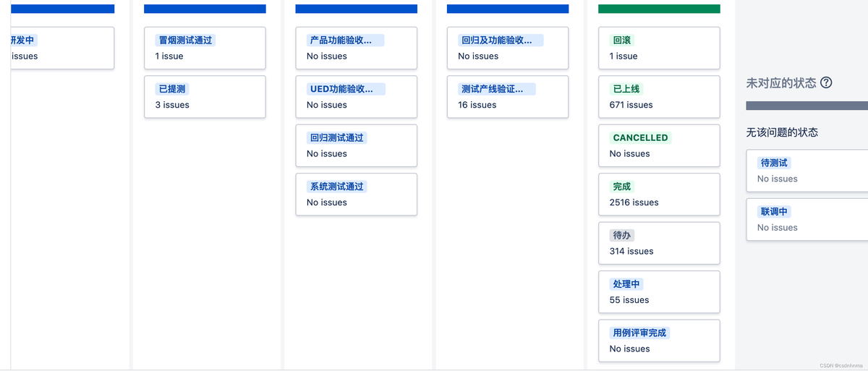868x371 pixels.
Task: Select the 已提测 status card
Action: pos(205,97)
